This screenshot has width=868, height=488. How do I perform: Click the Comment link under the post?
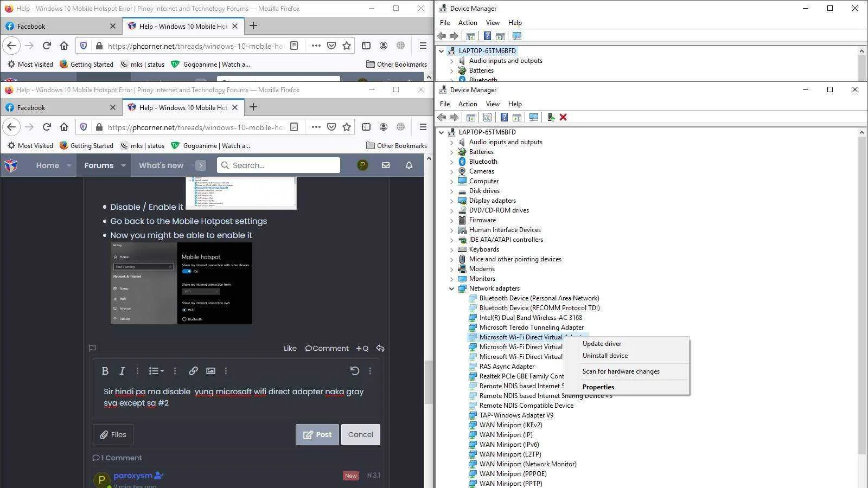[x=327, y=348]
